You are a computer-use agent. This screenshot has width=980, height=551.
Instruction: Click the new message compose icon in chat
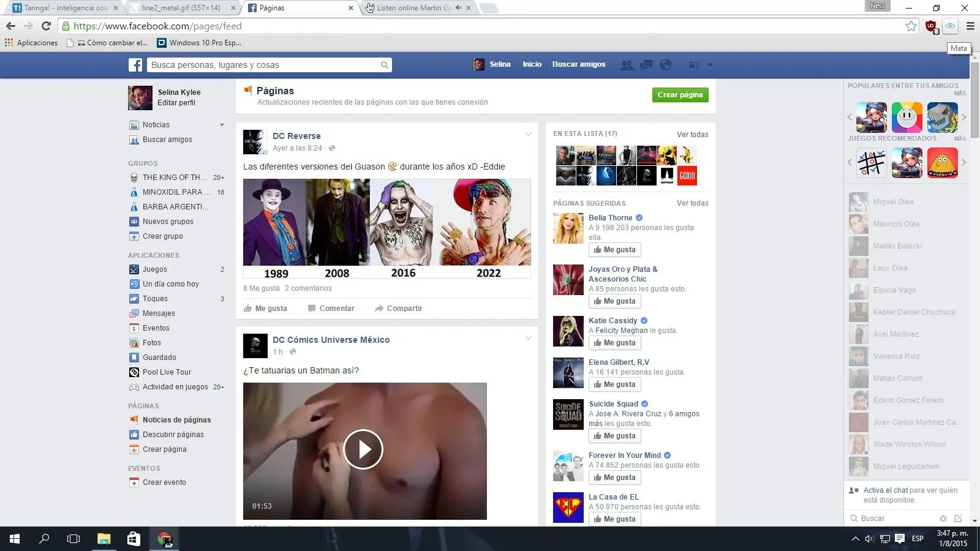pyautogui.click(x=958, y=519)
